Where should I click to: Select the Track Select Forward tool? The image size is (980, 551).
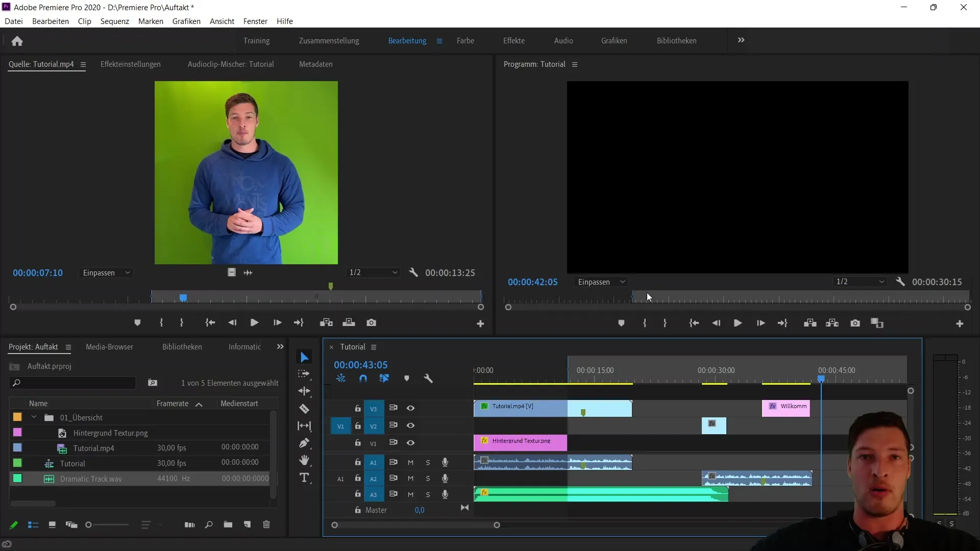click(x=304, y=374)
